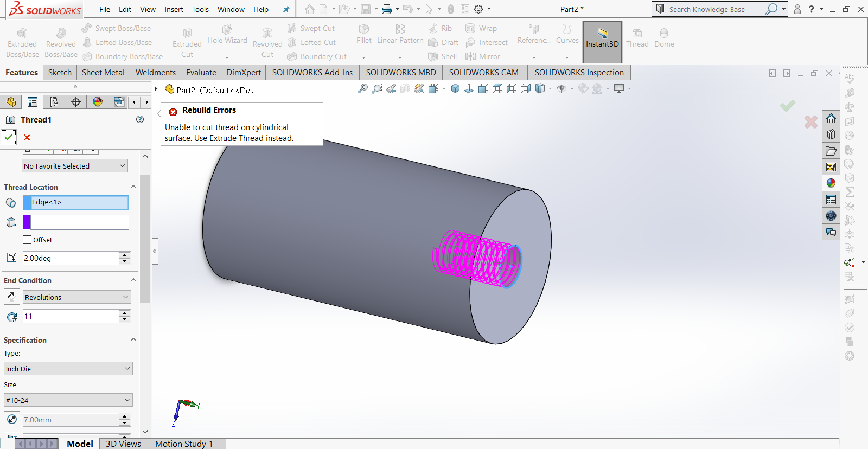The width and height of the screenshot is (868, 449).
Task: Increase the start angle with up stepper
Action: tap(125, 255)
